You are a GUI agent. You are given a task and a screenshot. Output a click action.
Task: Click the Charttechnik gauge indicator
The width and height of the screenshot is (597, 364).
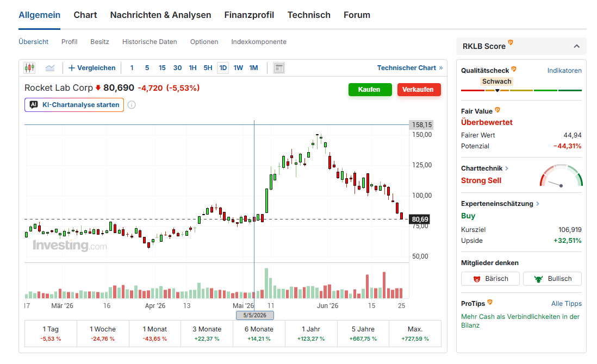[561, 175]
